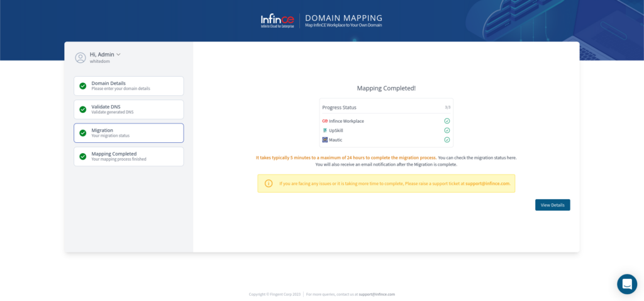Image resolution: width=644 pixels, height=301 pixels.
Task: Click support@infince.com in yellow banner
Action: click(487, 183)
